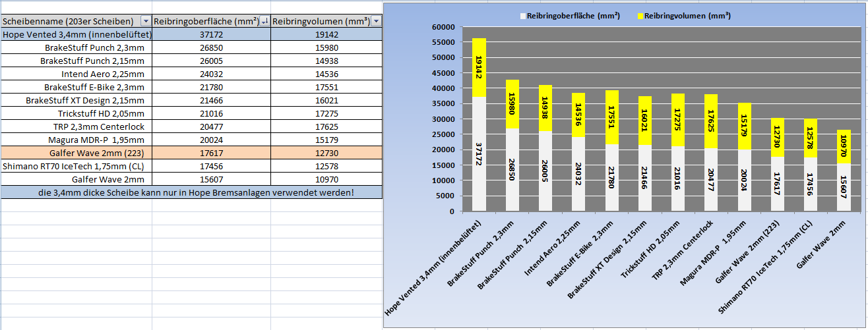Select the note row about Hope Bremsanlagen
Image resolution: width=868 pixels, height=330 pixels.
191,192
